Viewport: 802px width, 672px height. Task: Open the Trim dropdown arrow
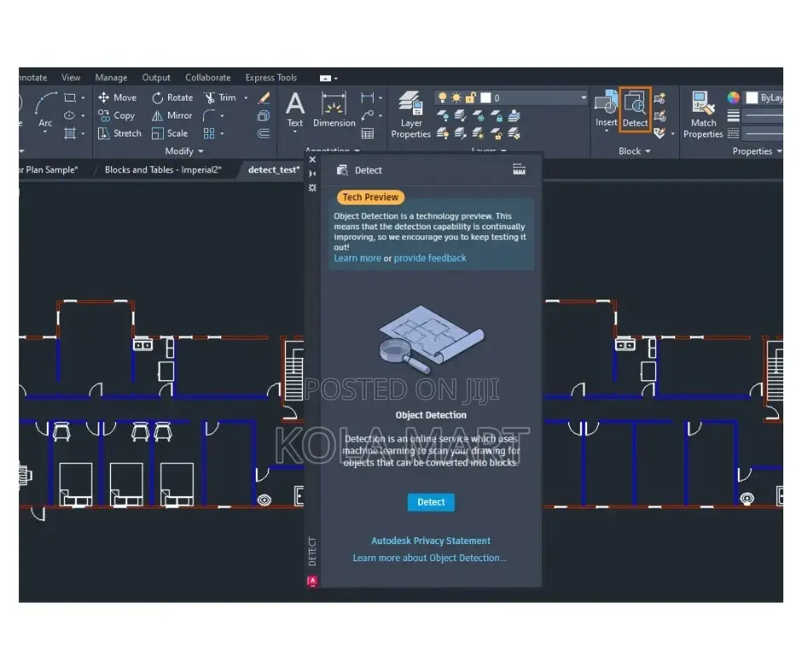click(x=246, y=97)
